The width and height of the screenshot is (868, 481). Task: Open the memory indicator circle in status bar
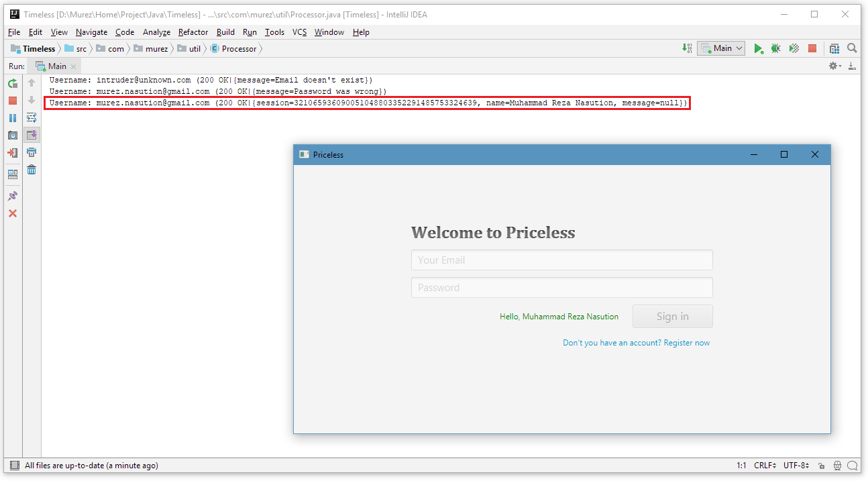pos(853,466)
